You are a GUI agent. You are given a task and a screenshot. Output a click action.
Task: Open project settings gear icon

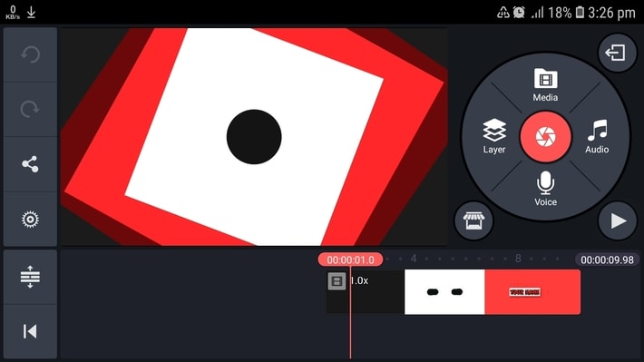pos(31,219)
